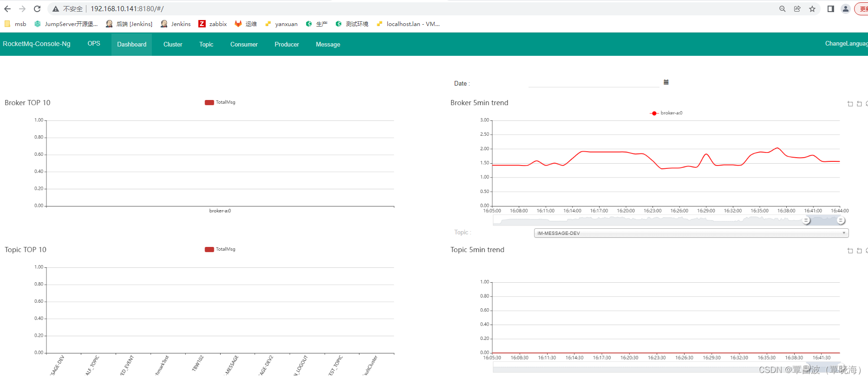Activate area zoom in Topic 5min trend
The height and width of the screenshot is (379, 868).
850,251
